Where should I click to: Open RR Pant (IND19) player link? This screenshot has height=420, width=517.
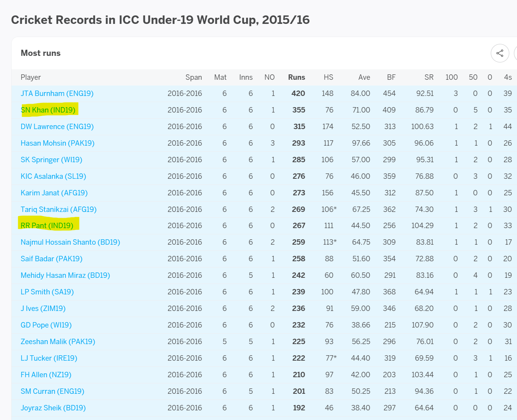coord(47,225)
